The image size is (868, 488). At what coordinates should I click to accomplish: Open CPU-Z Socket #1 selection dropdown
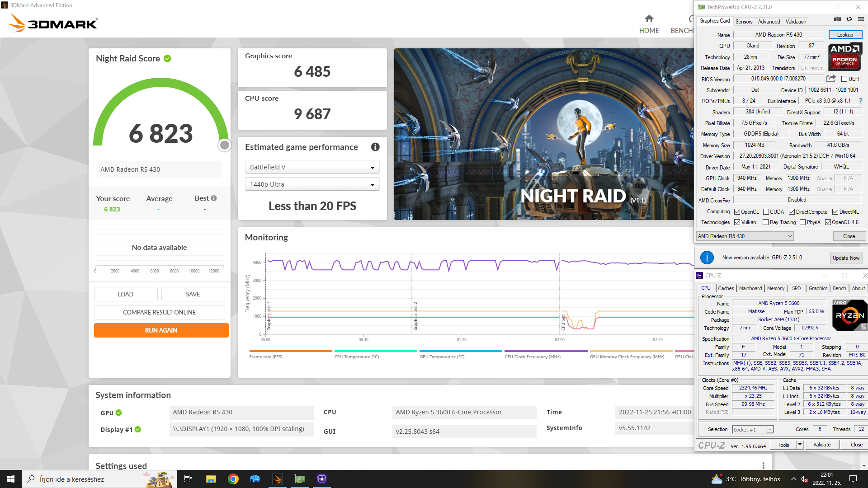(x=753, y=430)
